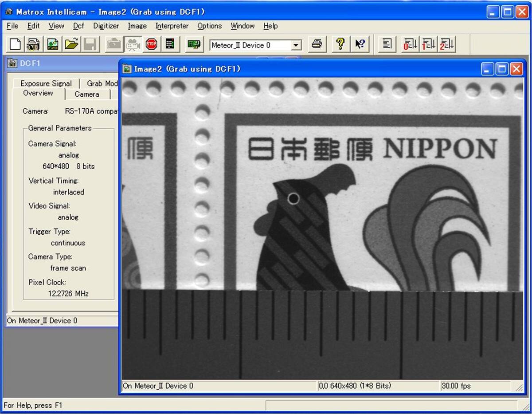
Task: Click 'On Meteor_II Device 0' in DCF1 status bar
Action: (42, 320)
